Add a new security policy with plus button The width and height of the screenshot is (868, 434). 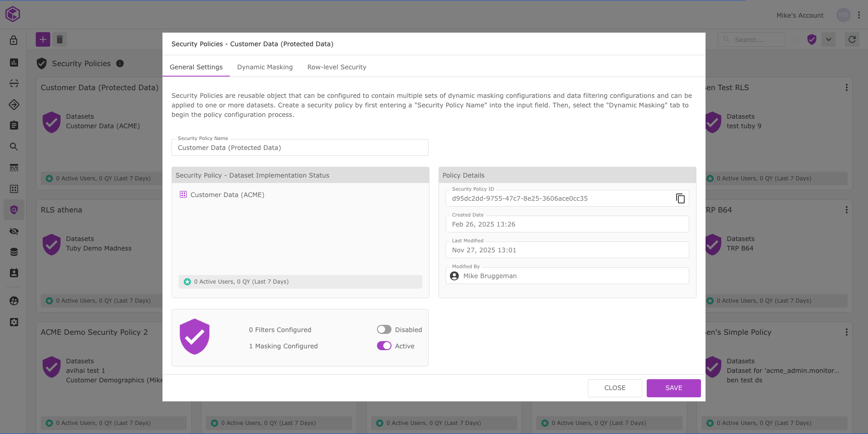click(43, 39)
